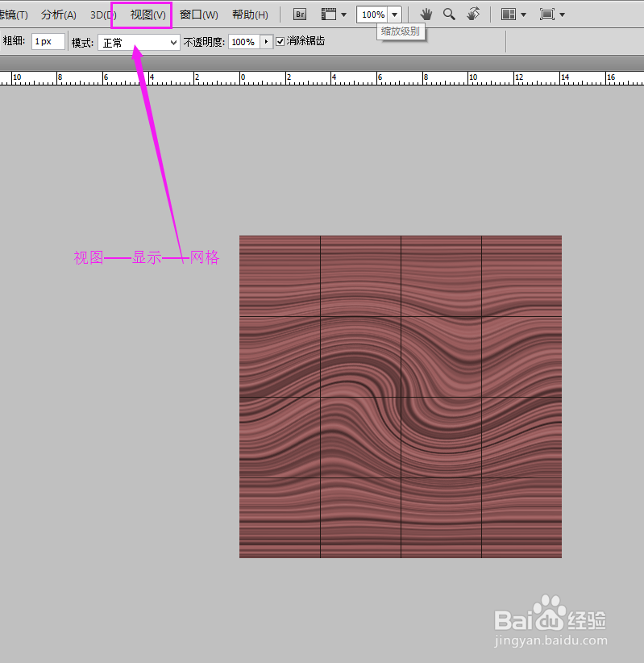Open the 视图(V) menu
Viewport: 644px width, 663px height.
(147, 15)
